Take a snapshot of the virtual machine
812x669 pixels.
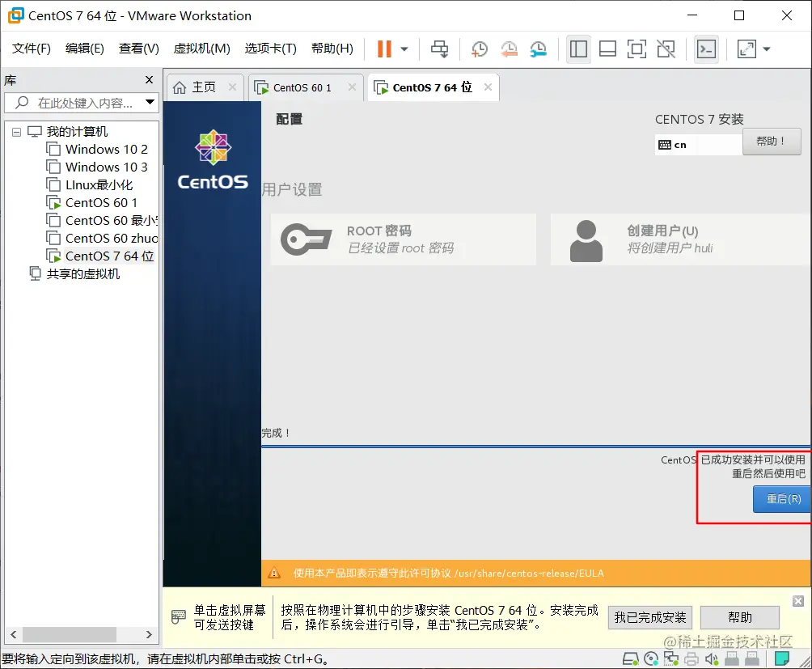tap(480, 49)
